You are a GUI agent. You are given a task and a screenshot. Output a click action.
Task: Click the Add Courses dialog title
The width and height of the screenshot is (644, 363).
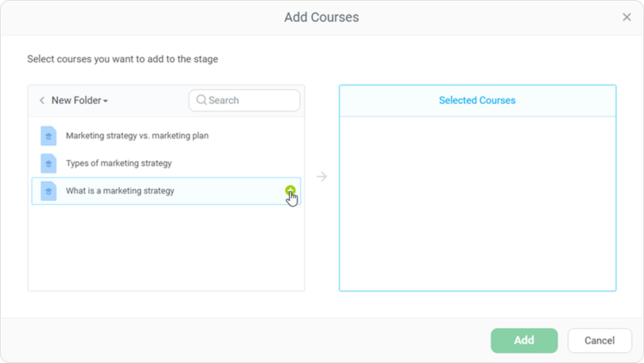point(321,18)
